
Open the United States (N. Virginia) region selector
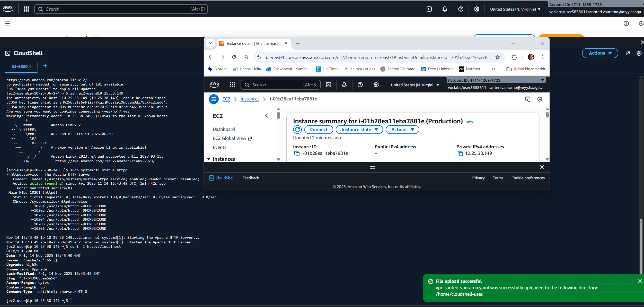[x=515, y=9]
